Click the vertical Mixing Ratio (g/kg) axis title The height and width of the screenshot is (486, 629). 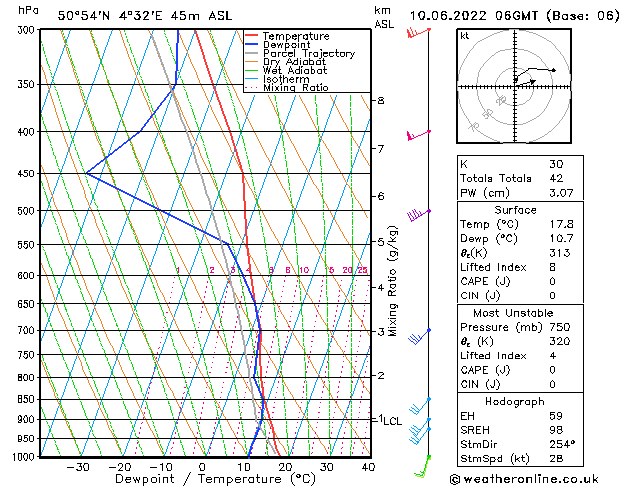click(x=393, y=281)
